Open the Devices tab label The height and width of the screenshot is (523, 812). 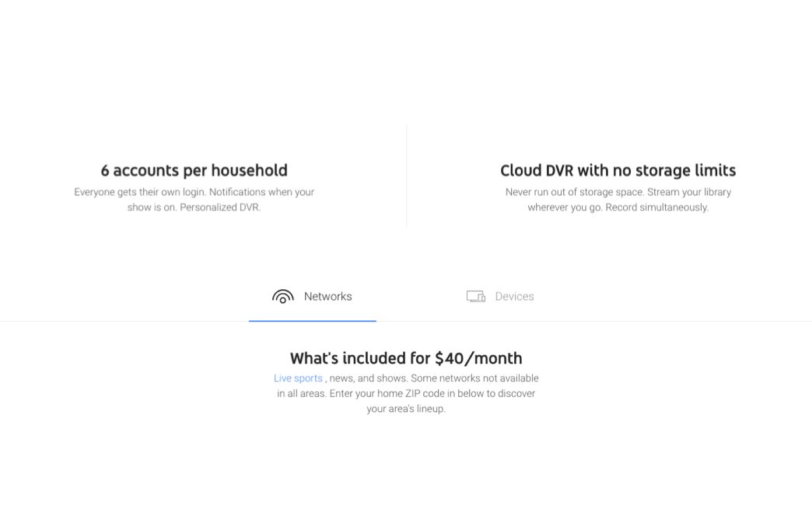pos(514,297)
